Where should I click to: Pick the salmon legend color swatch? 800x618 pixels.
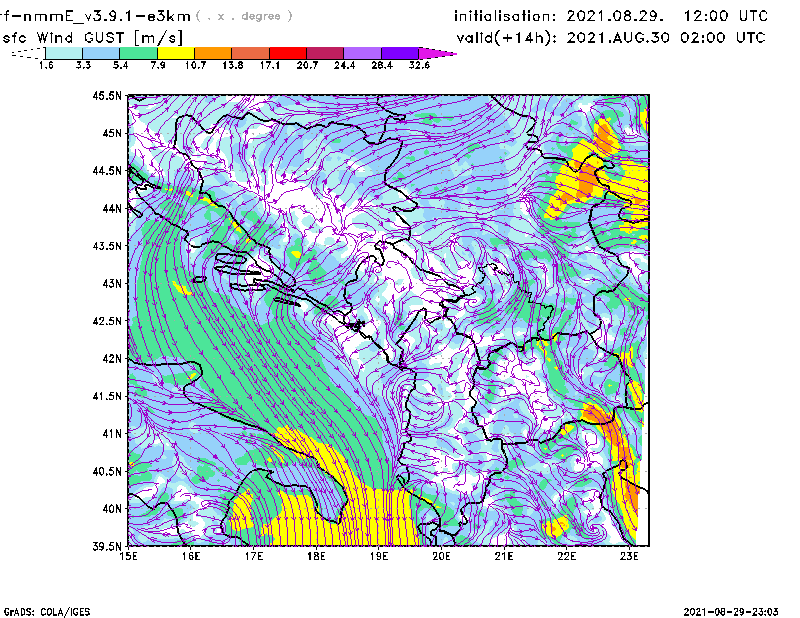click(251, 53)
